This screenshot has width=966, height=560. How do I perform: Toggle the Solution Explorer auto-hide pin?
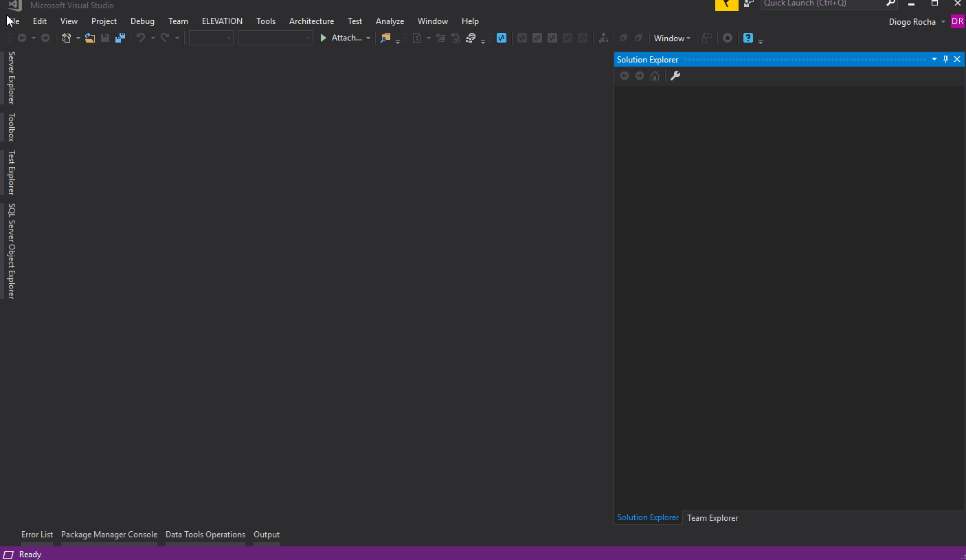[x=945, y=59]
